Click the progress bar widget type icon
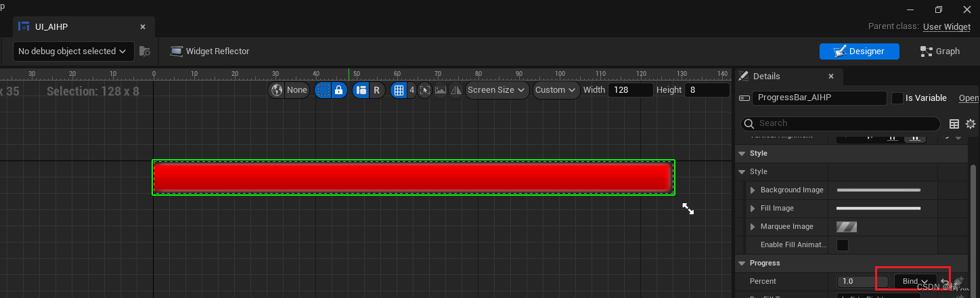Viewport: 980px width, 298px height. (x=744, y=98)
